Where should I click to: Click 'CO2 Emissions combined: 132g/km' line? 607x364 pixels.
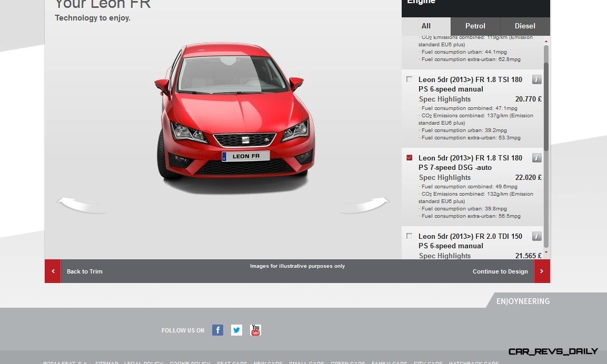coord(476,197)
